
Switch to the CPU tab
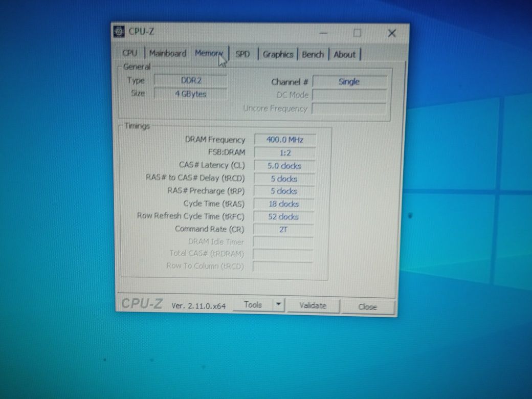click(129, 53)
